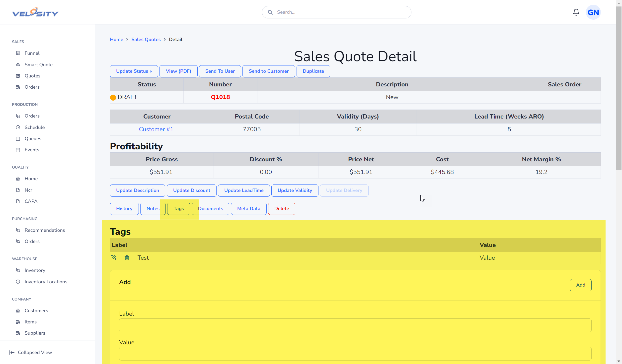Click the Cost value $445.68
The image size is (622, 364).
[442, 172]
